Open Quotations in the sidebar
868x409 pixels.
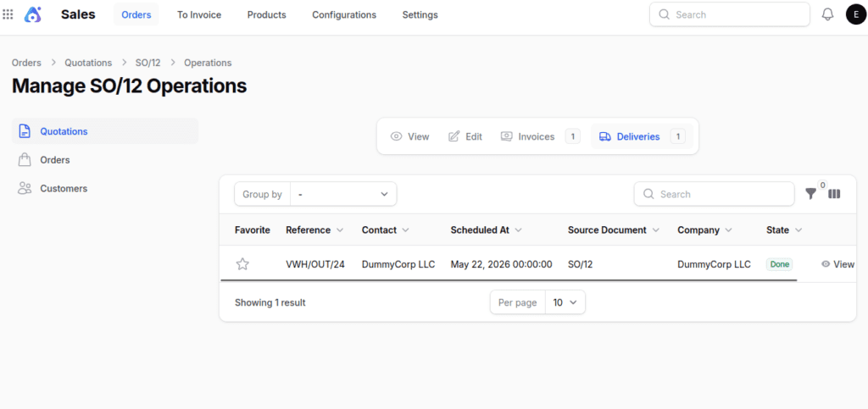(105, 131)
